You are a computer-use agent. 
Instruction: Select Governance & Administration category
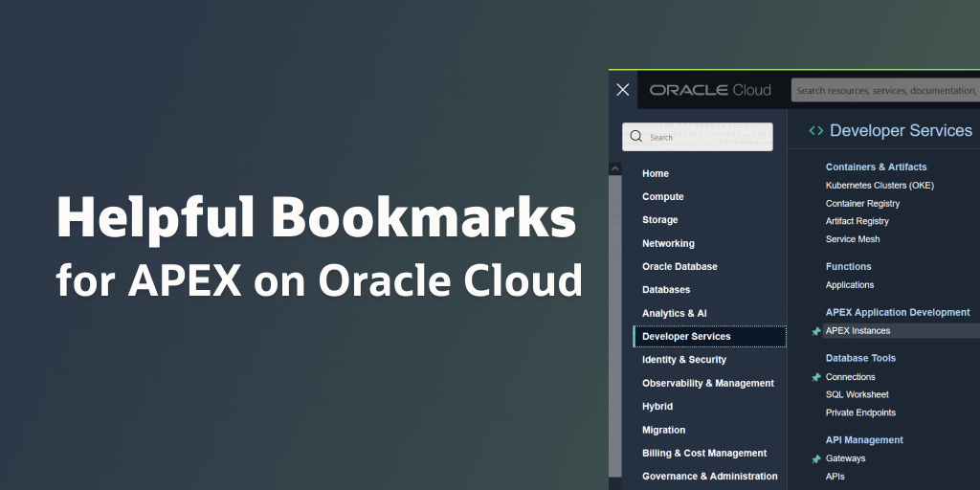(x=710, y=477)
